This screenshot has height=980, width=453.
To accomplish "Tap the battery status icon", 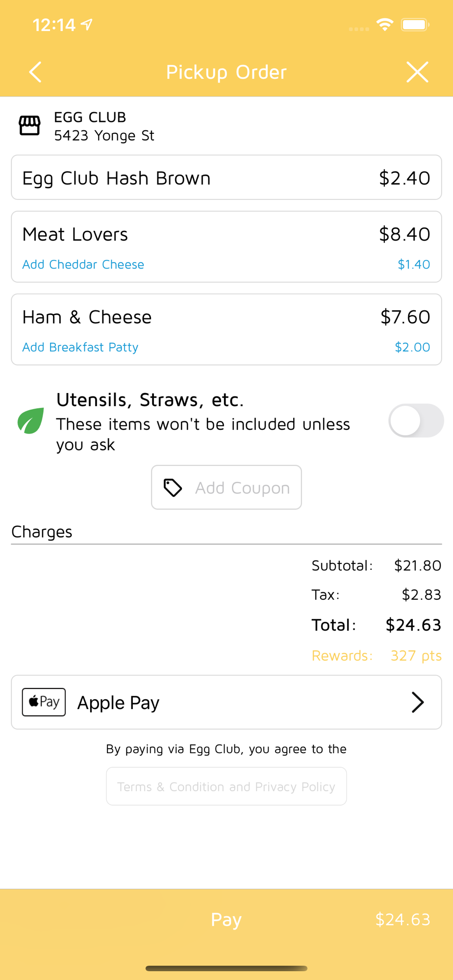I will tap(415, 24).
